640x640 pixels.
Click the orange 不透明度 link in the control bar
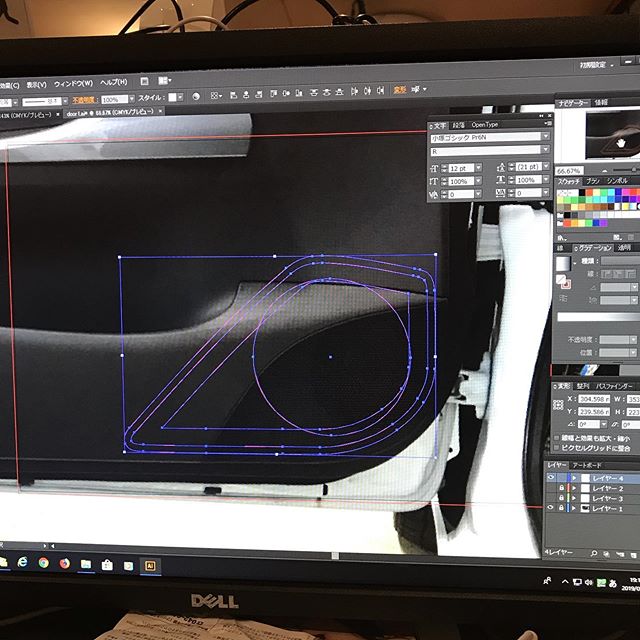click(x=84, y=100)
